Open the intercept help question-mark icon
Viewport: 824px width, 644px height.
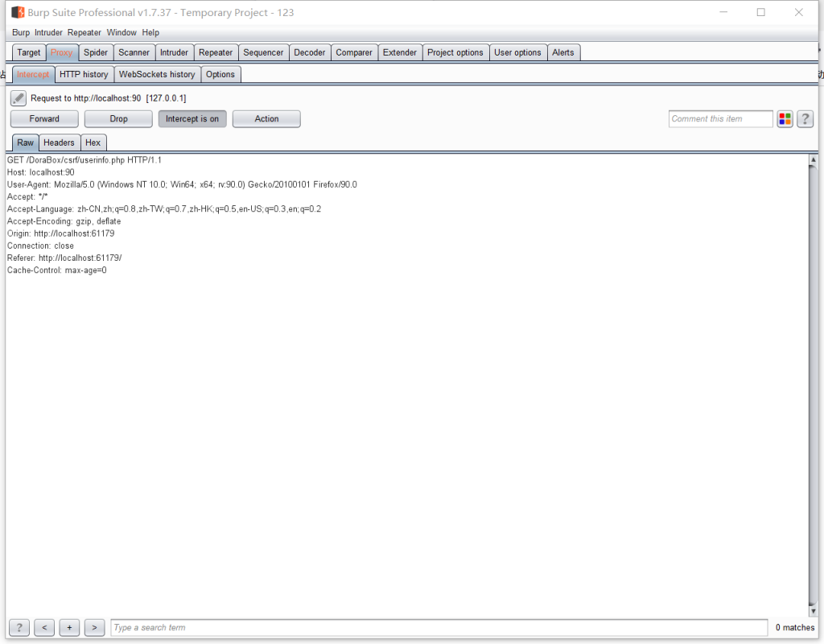[805, 119]
